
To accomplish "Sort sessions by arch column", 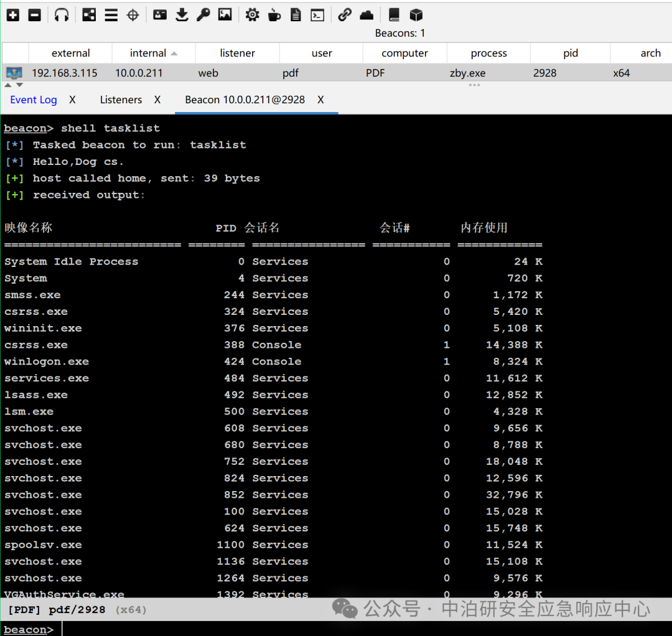I will point(650,53).
